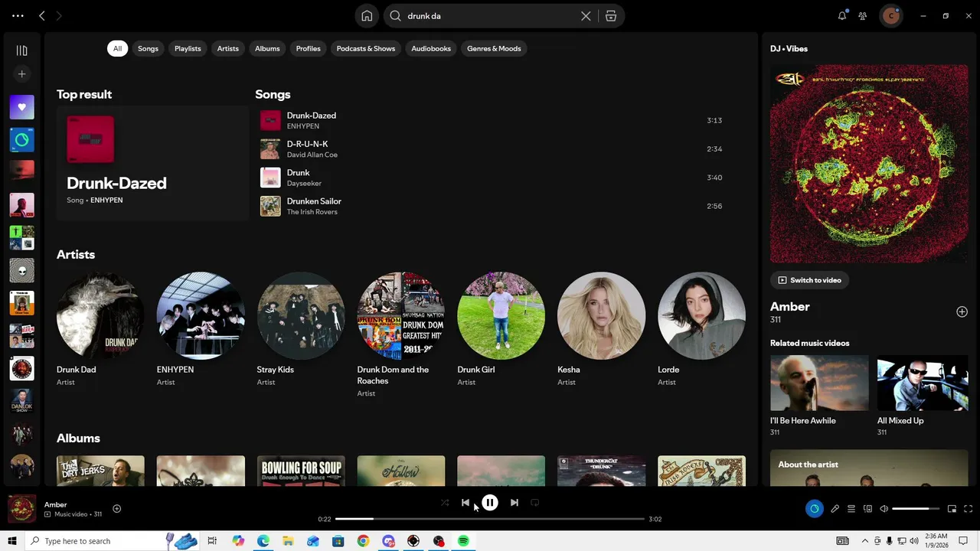Image resolution: width=980 pixels, height=551 pixels.
Task: Open About the artist card
Action: 869,468
